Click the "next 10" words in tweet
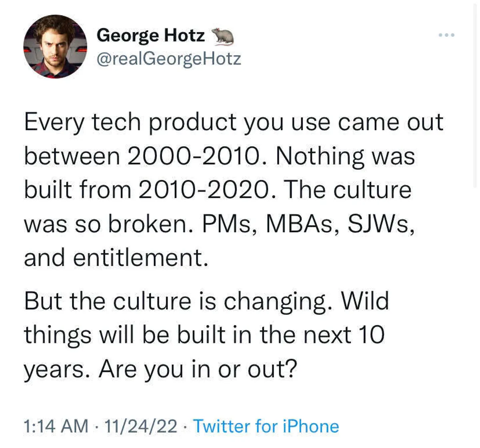Viewport: 480px width, 448px height. pyautogui.click(x=344, y=335)
